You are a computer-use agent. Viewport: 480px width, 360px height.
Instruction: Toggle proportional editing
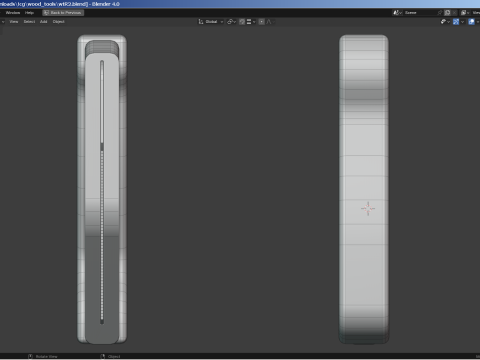[x=262, y=22]
